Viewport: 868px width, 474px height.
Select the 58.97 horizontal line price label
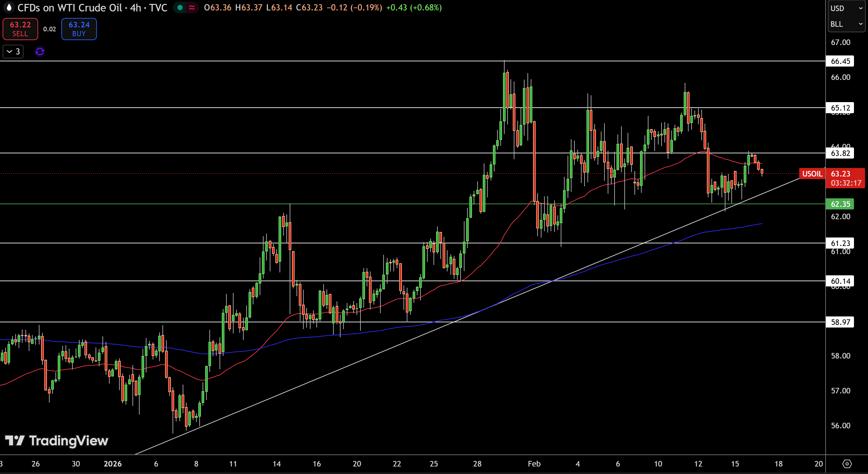click(x=840, y=322)
